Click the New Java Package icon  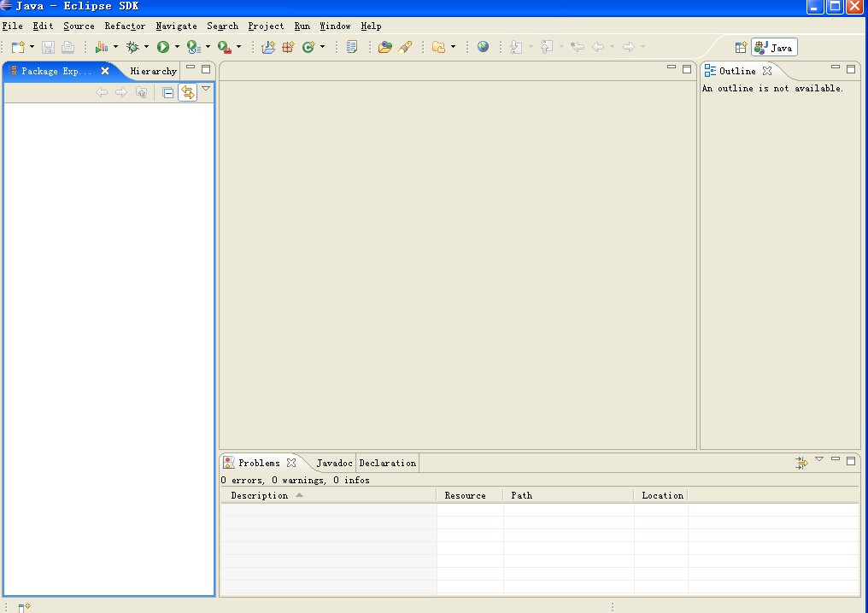(x=288, y=48)
